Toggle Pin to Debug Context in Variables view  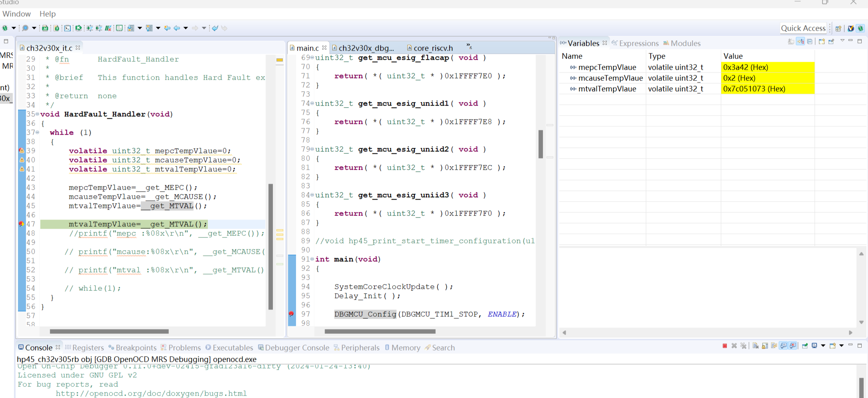pyautogui.click(x=831, y=41)
